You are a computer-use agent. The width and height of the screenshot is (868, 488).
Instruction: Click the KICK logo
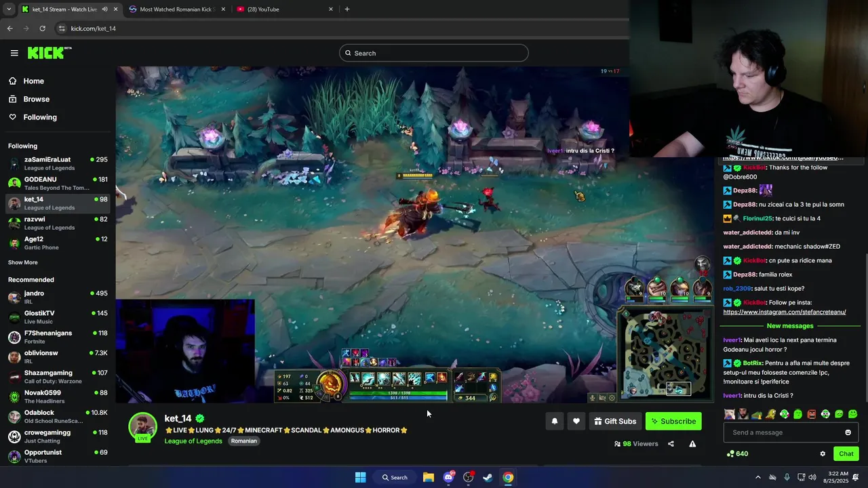click(x=50, y=53)
